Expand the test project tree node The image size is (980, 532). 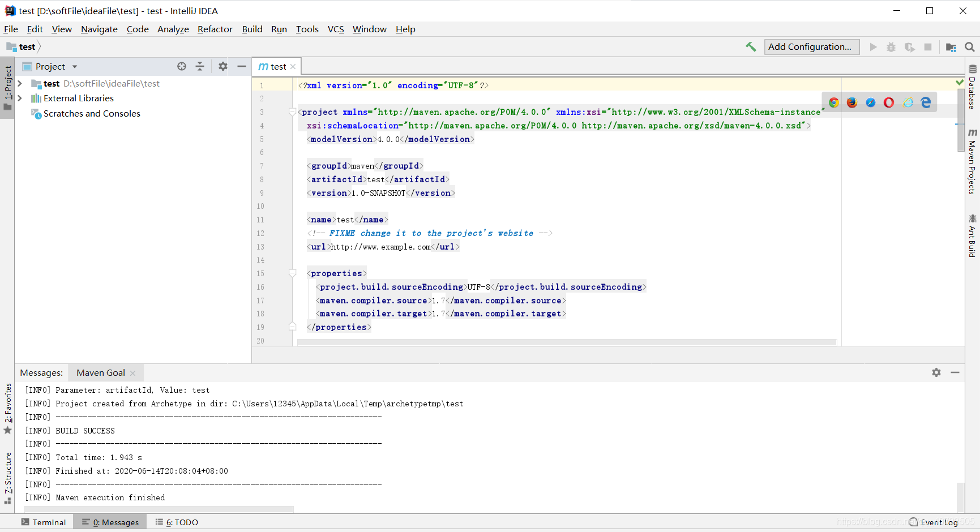pos(20,83)
